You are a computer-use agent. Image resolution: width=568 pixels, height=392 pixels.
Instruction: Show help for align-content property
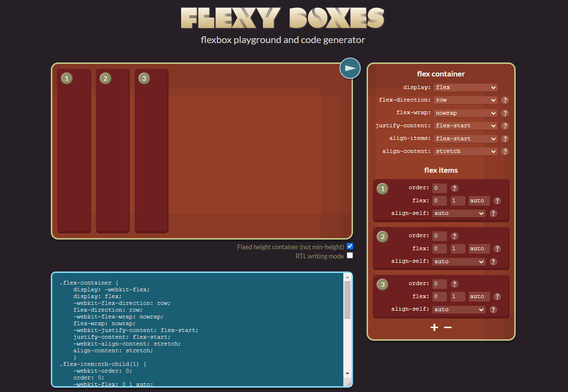pyautogui.click(x=505, y=151)
